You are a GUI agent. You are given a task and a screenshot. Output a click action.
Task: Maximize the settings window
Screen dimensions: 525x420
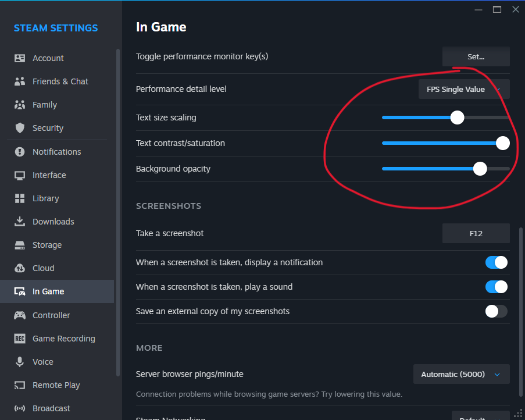click(497, 9)
